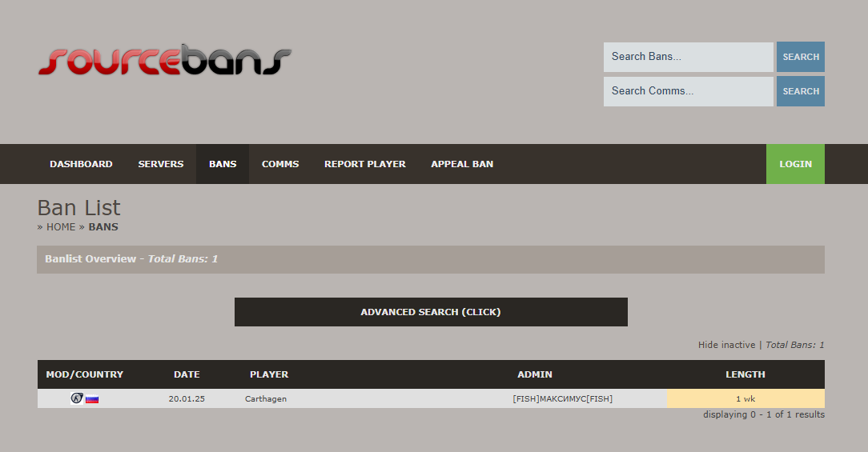The width and height of the screenshot is (868, 452).
Task: Navigate to Appeal Ban
Action: pos(462,164)
